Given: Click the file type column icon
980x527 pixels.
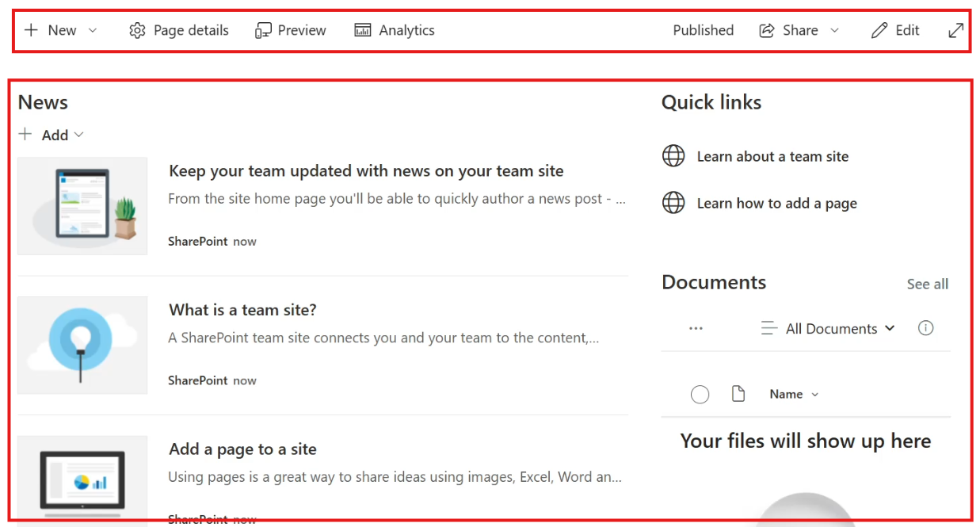Looking at the screenshot, I should coord(738,394).
